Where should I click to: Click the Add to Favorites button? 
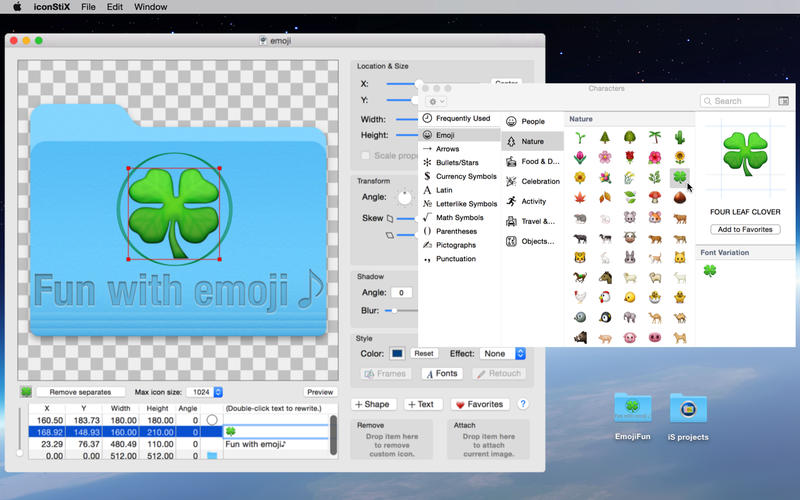point(745,230)
